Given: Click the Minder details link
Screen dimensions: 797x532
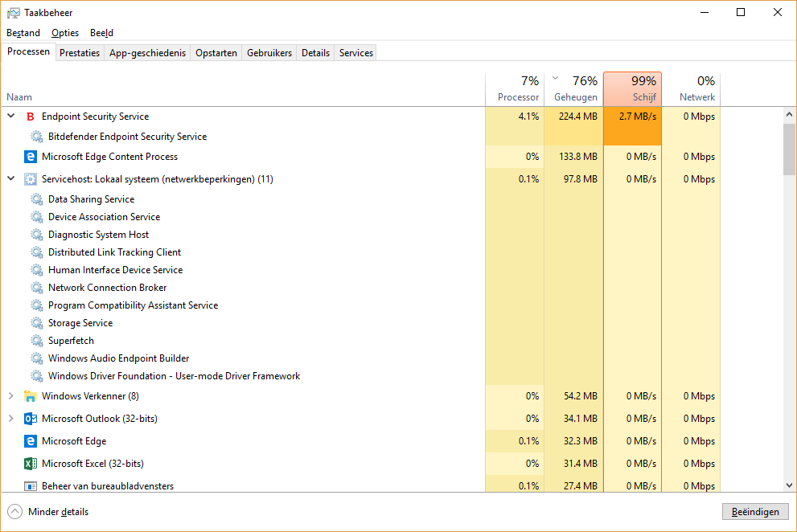Looking at the screenshot, I should (x=59, y=512).
